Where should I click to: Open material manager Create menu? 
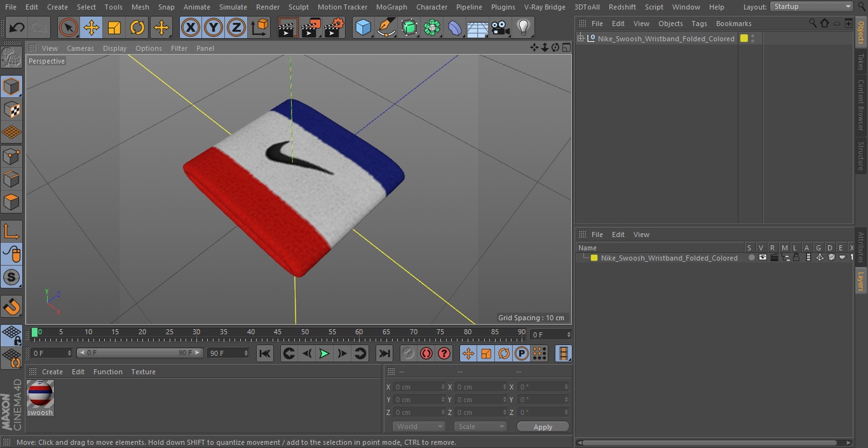pos(52,372)
